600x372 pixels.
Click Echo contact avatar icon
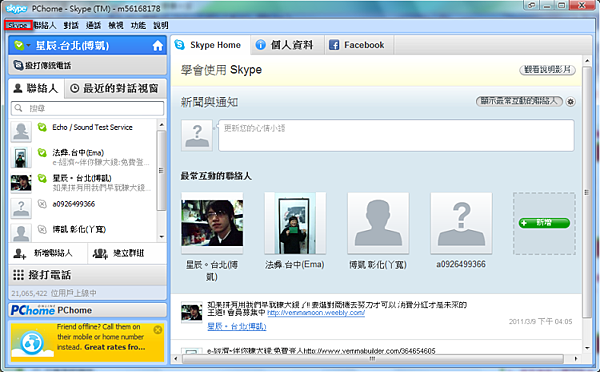(21, 131)
